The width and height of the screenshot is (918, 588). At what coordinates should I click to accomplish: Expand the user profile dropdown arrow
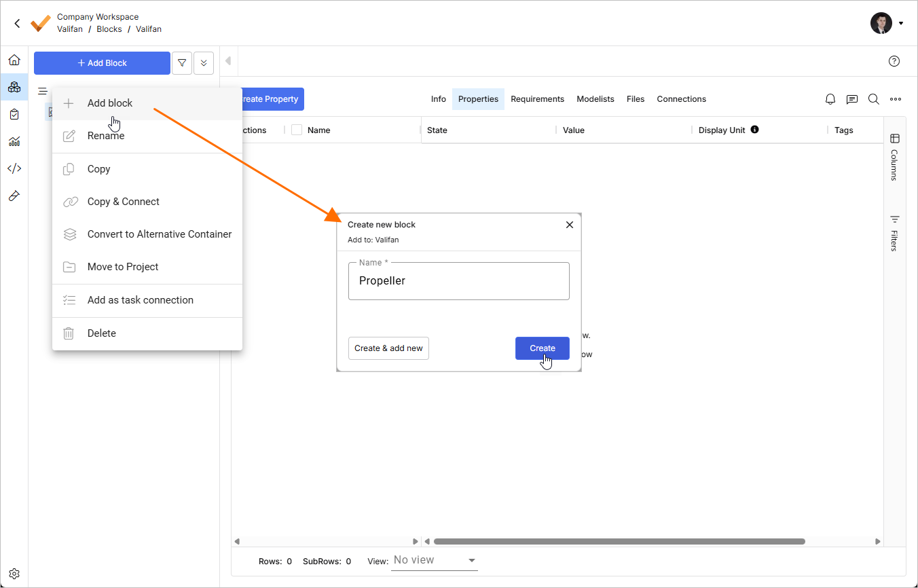pos(901,23)
